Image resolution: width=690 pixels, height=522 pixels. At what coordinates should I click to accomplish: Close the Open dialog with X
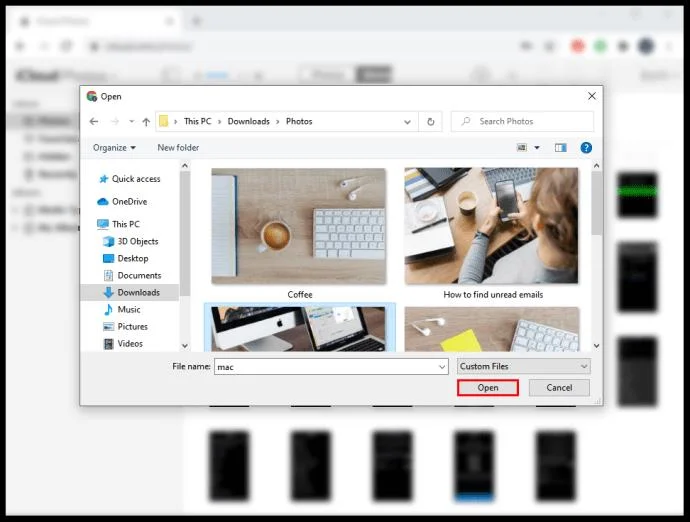592,96
